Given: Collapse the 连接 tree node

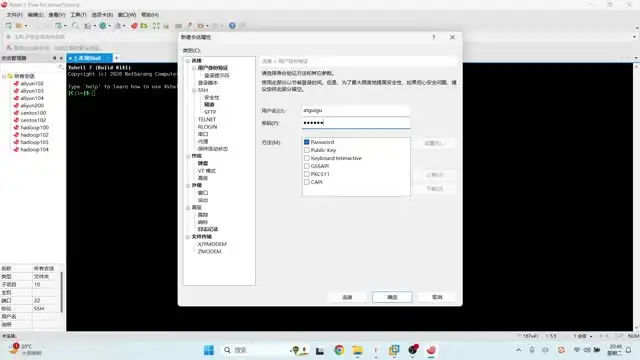Looking at the screenshot, I should [x=188, y=61].
